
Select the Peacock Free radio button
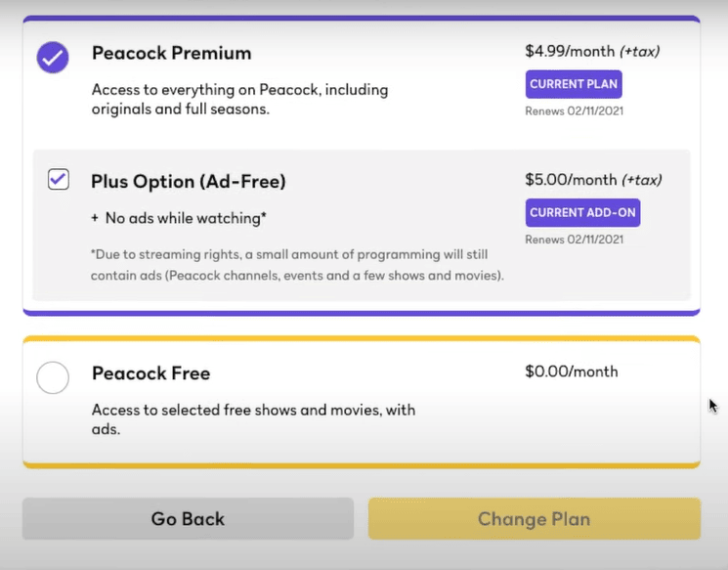(x=53, y=377)
